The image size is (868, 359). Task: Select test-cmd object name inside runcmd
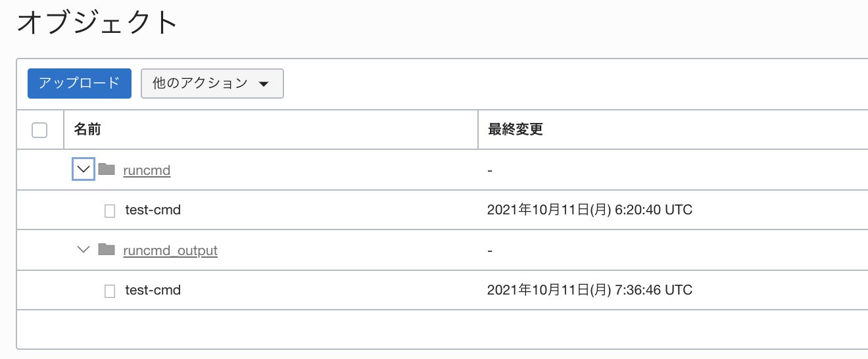pos(153,210)
